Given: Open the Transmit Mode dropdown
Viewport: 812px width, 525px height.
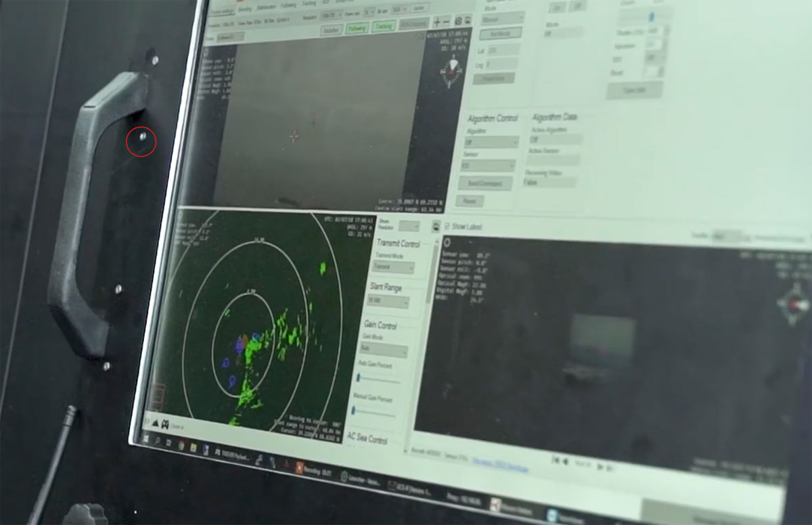Looking at the screenshot, I should pos(392,267).
